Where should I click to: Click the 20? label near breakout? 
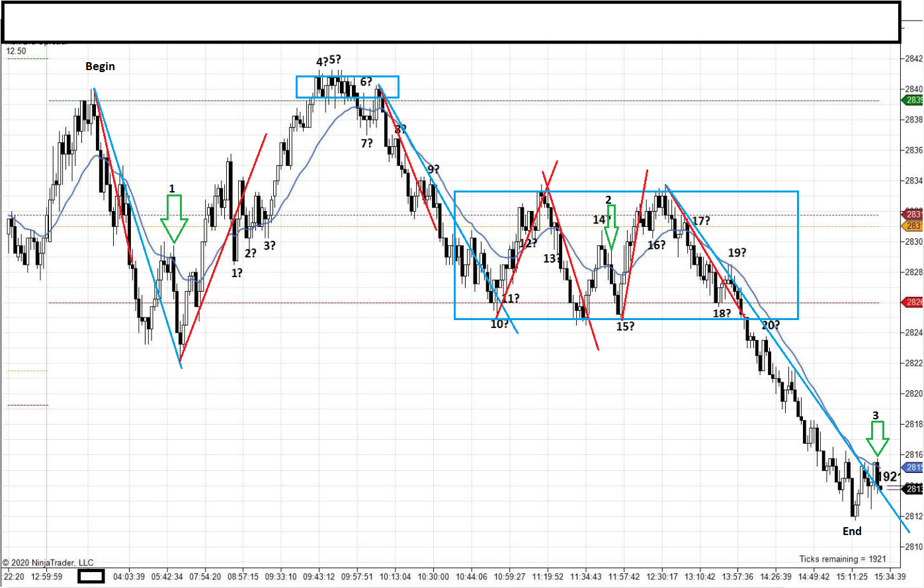click(x=770, y=325)
